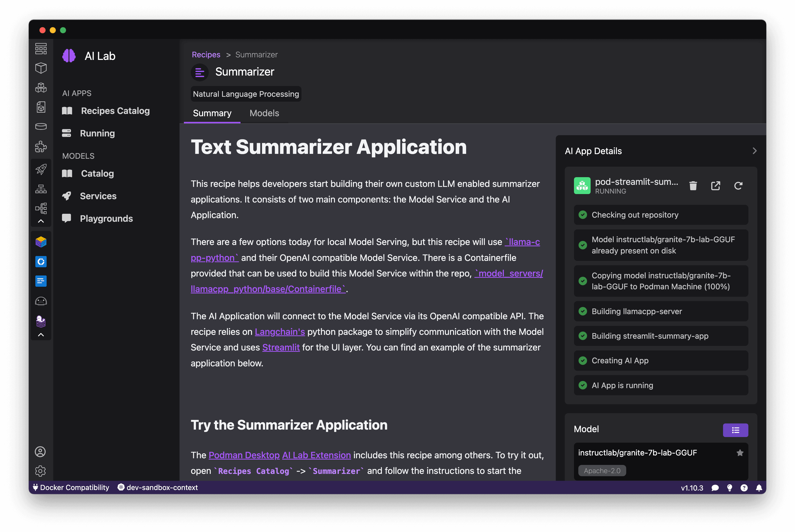The width and height of the screenshot is (795, 532).
Task: Enable notifications bell icon
Action: [x=759, y=487]
